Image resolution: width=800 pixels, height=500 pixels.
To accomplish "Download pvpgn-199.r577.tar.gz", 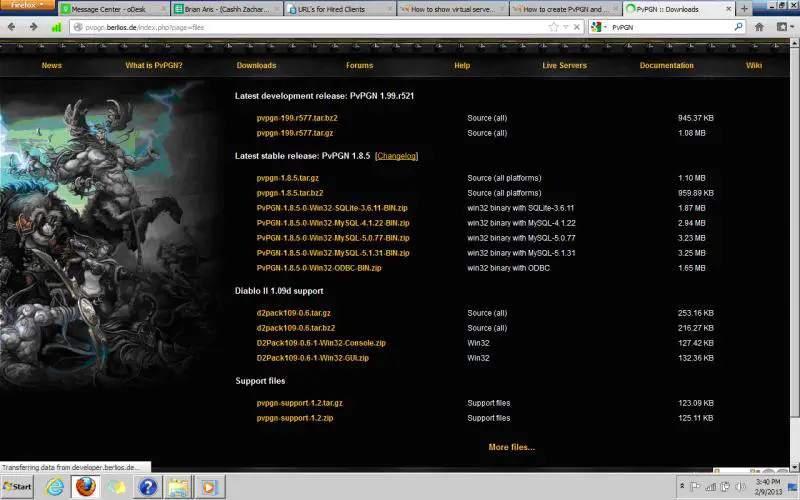I will pos(294,133).
